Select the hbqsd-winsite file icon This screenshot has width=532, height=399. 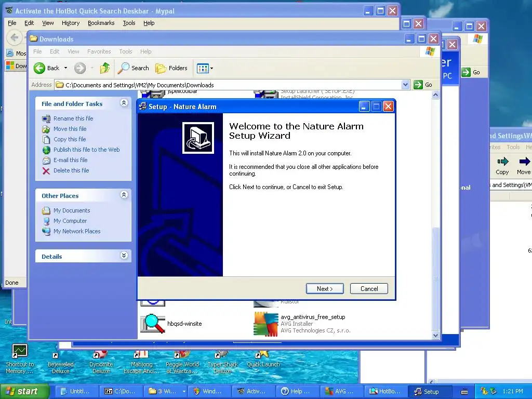[x=153, y=324]
